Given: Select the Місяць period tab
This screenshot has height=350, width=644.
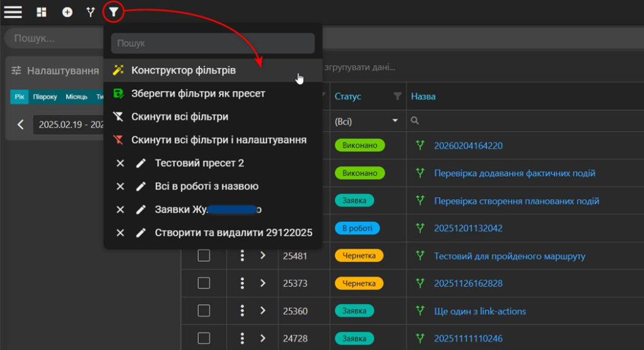Looking at the screenshot, I should [x=76, y=97].
